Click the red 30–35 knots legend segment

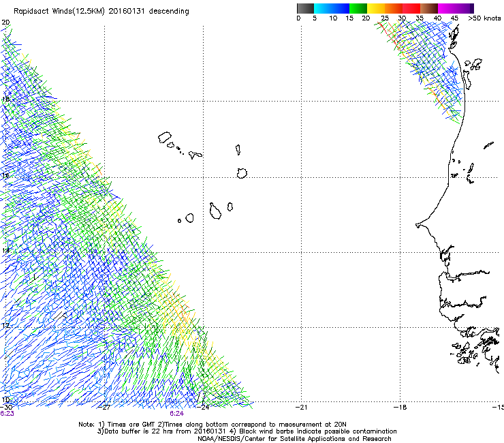[411, 8]
